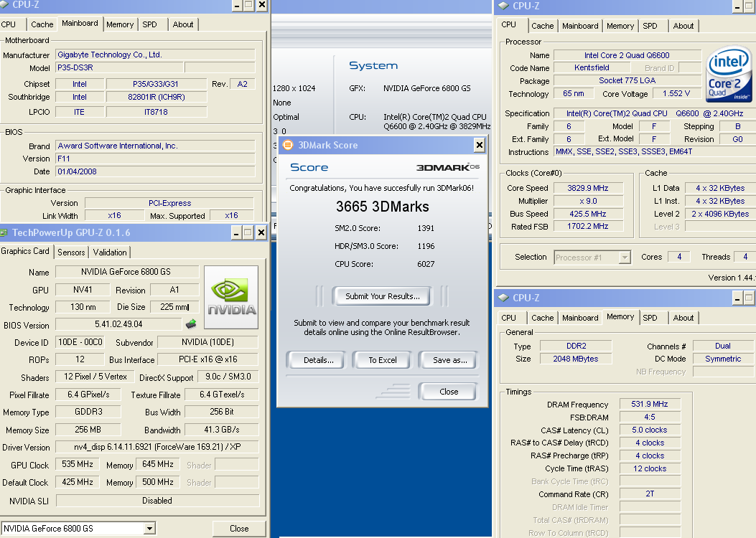Image resolution: width=756 pixels, height=538 pixels.
Task: Click the 3DMark06 logo in the score dialog
Action: tap(447, 167)
